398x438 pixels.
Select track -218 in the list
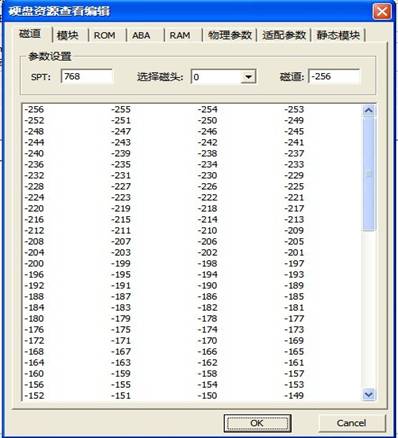pyautogui.click(x=207, y=208)
